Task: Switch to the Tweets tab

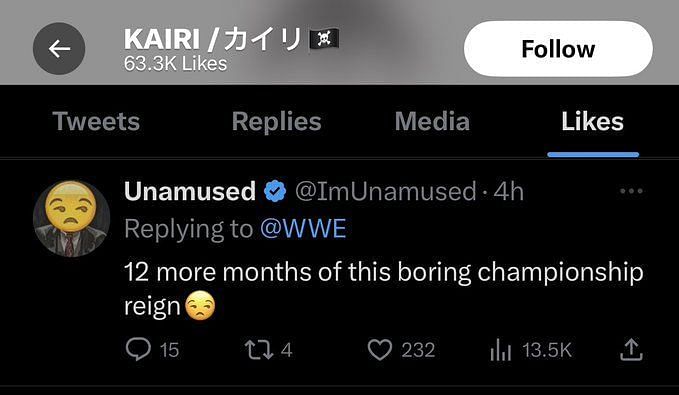Action: (x=96, y=121)
